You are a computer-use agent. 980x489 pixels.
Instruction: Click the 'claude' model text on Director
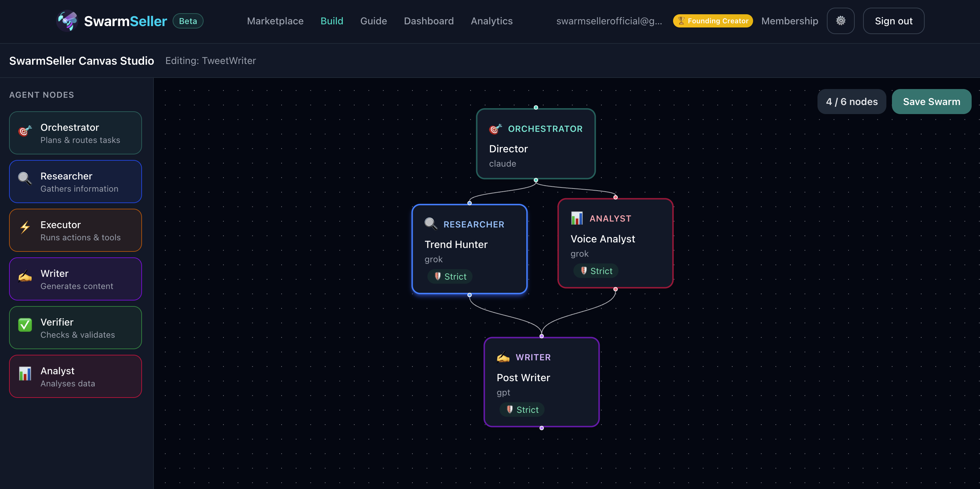[502, 163]
